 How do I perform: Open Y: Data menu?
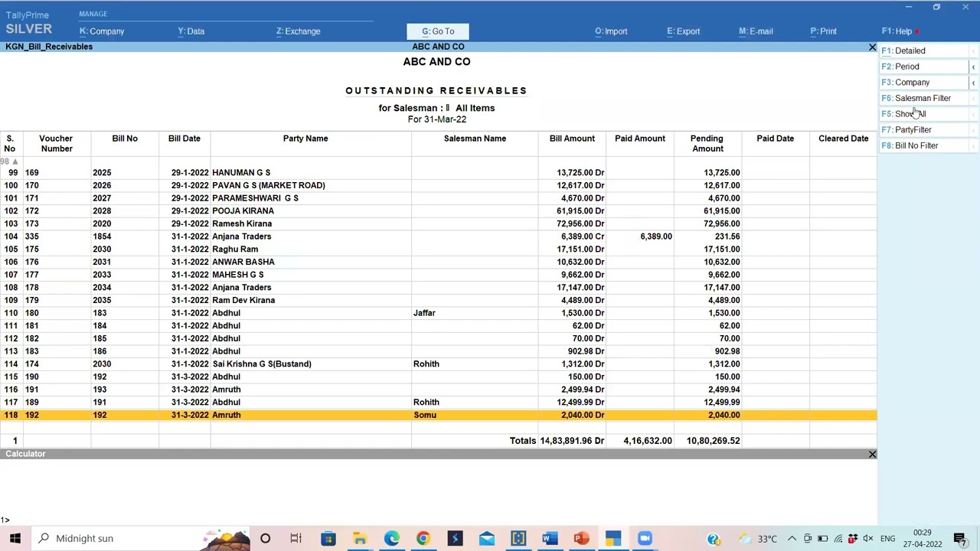pos(191,31)
